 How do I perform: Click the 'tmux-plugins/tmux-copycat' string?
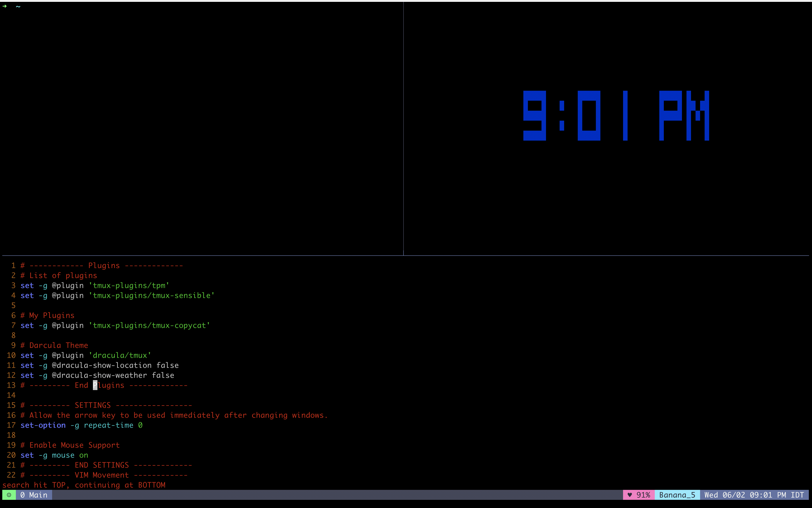coord(149,325)
